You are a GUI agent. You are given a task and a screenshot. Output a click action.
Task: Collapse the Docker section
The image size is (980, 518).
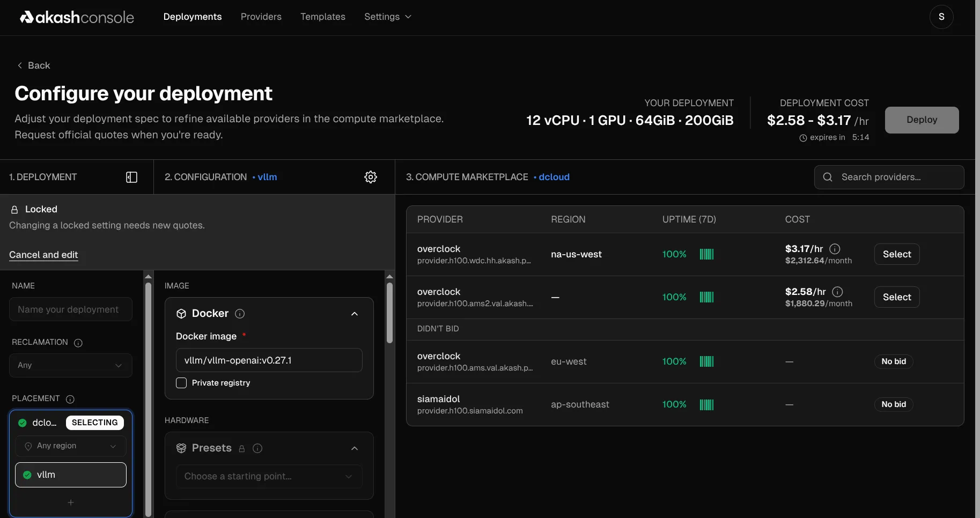[355, 314]
